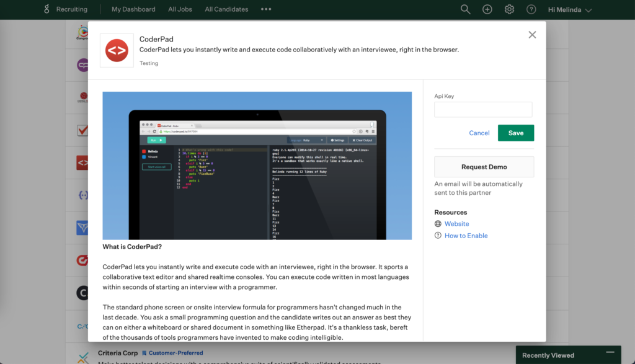Click the Resources heading
This screenshot has width=635, height=364.
point(450,212)
